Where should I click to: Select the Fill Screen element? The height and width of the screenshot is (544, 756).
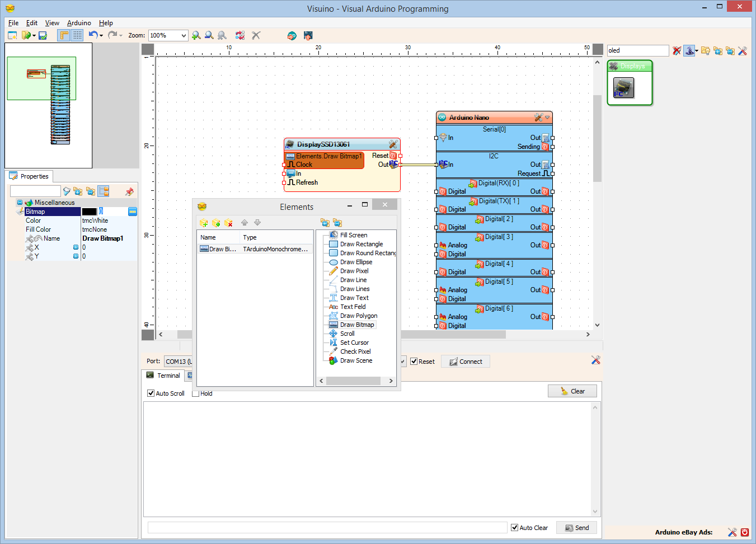(355, 235)
